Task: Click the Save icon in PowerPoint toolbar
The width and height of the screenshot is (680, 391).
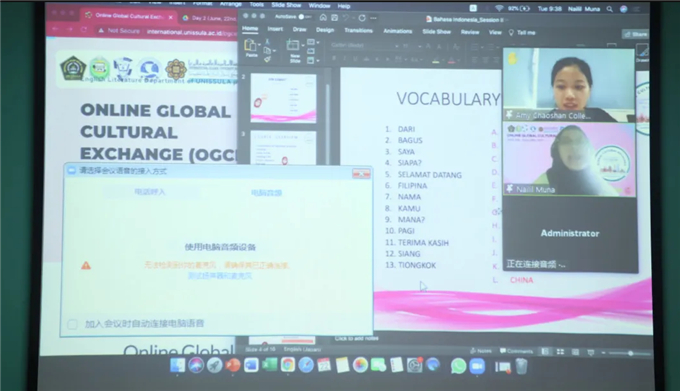Action: pos(335,17)
